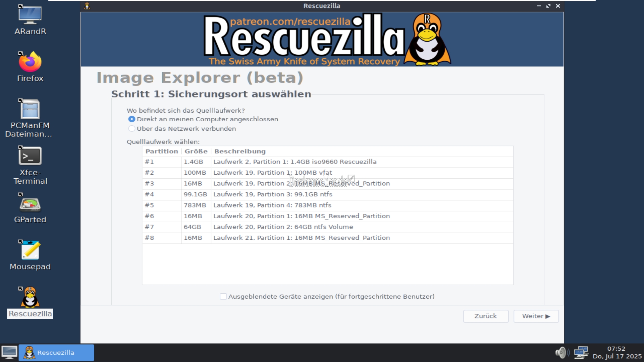Viewport: 644px width, 362px height.
Task: Switch to Rescuezilla in the taskbar
Action: pyautogui.click(x=56, y=353)
